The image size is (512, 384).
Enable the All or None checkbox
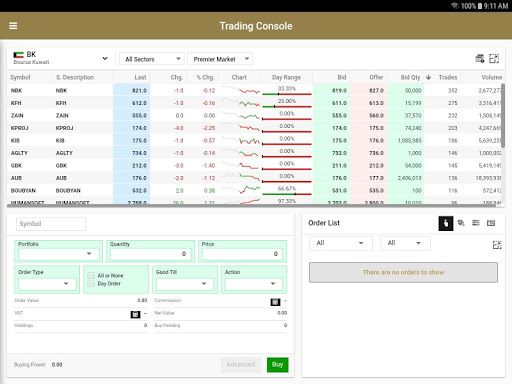click(91, 276)
